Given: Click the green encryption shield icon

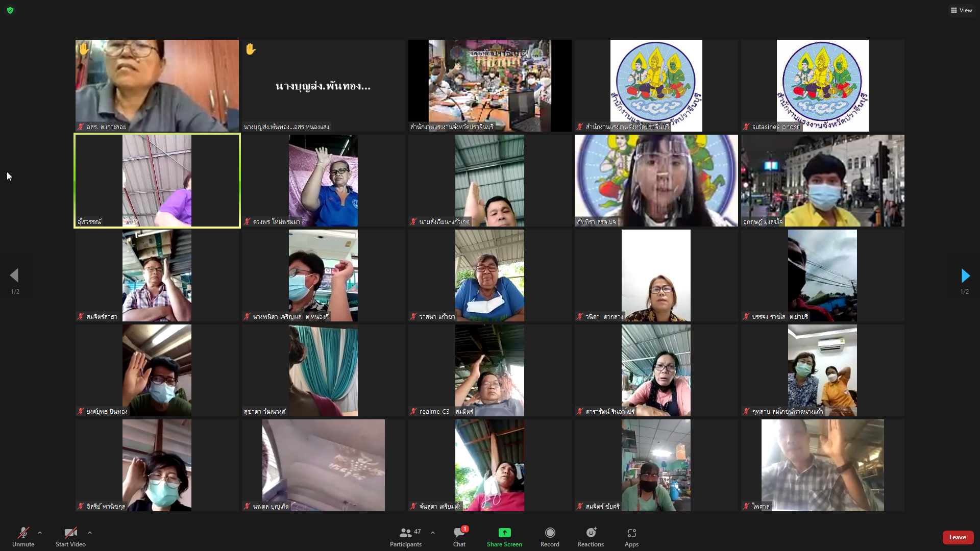Looking at the screenshot, I should pos(10,10).
